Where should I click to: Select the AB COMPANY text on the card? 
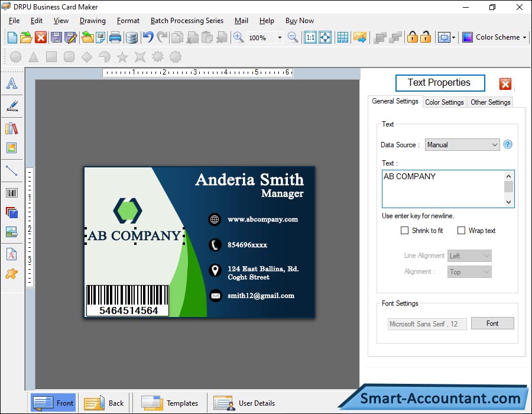point(134,235)
